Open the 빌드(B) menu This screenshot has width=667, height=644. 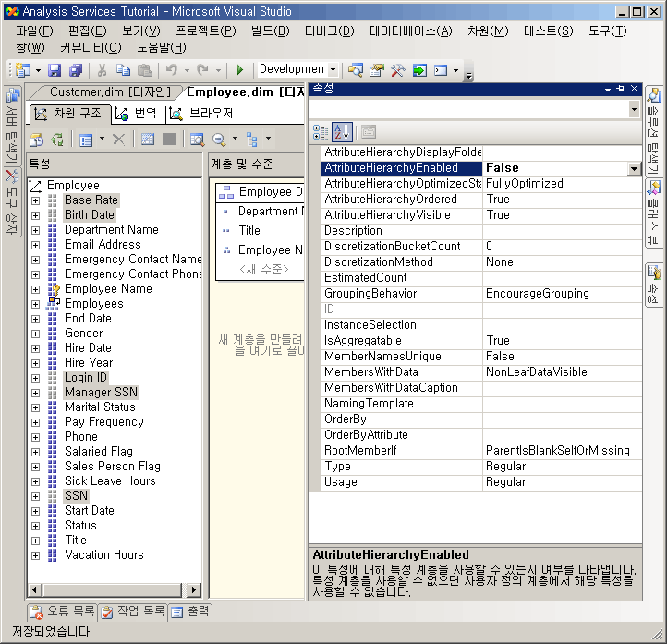[270, 31]
